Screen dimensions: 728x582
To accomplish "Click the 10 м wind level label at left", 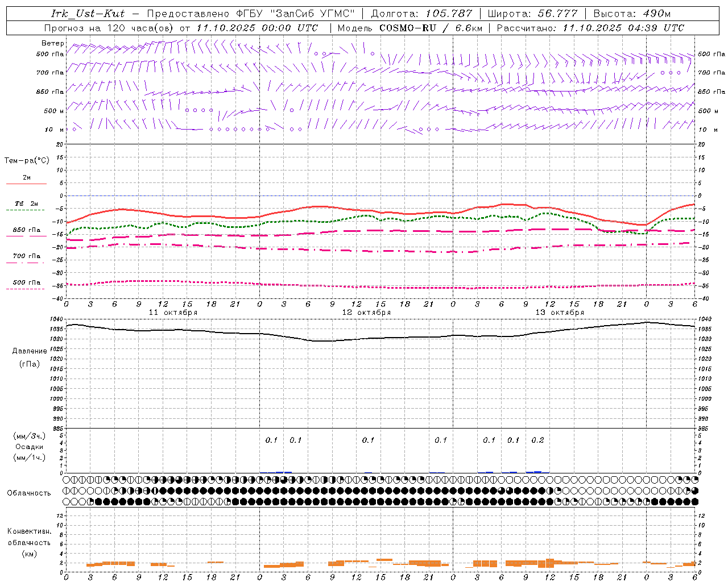I will tap(55, 130).
